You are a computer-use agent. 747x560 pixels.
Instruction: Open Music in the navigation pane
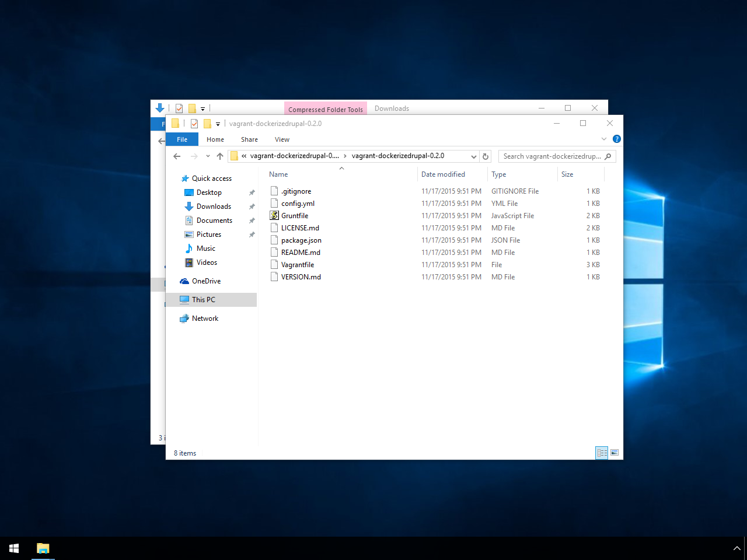click(205, 249)
